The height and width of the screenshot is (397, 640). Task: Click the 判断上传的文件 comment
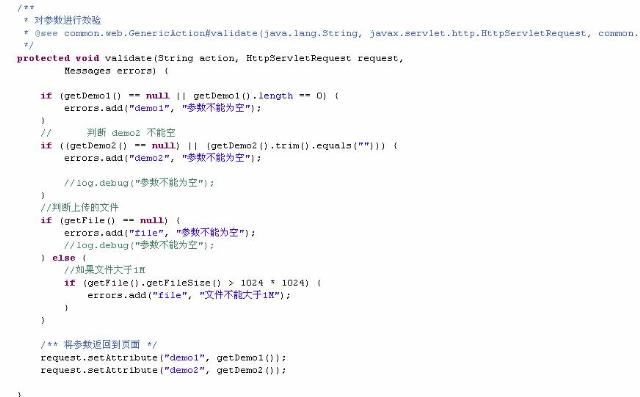coord(80,208)
